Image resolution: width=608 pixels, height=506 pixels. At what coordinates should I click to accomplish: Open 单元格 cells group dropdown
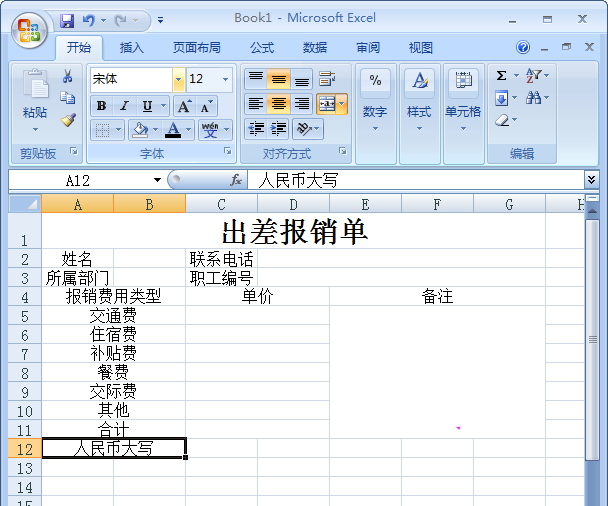coord(463,129)
